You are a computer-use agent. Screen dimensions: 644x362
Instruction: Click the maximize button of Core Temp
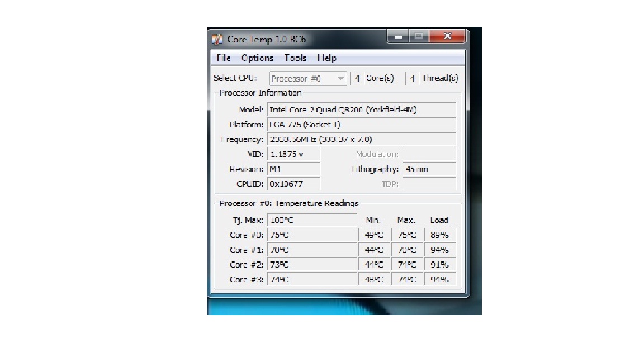[x=419, y=36]
